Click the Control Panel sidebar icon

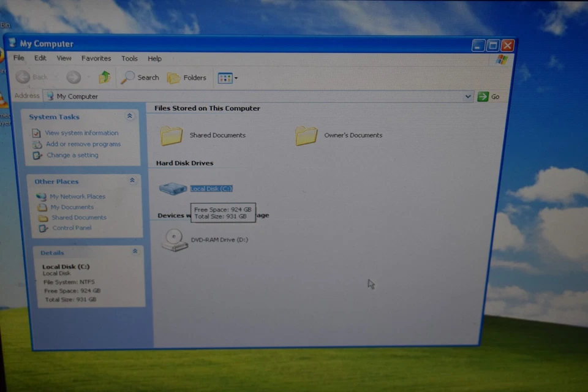coord(44,228)
